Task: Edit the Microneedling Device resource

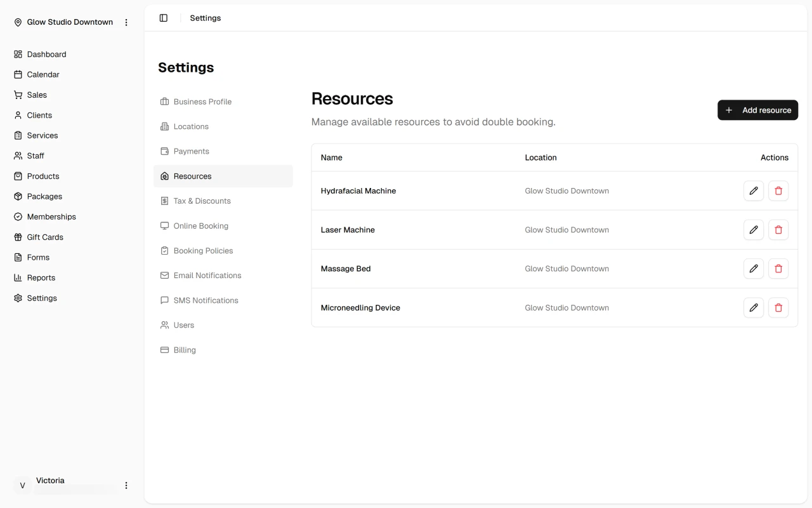Action: click(x=754, y=307)
